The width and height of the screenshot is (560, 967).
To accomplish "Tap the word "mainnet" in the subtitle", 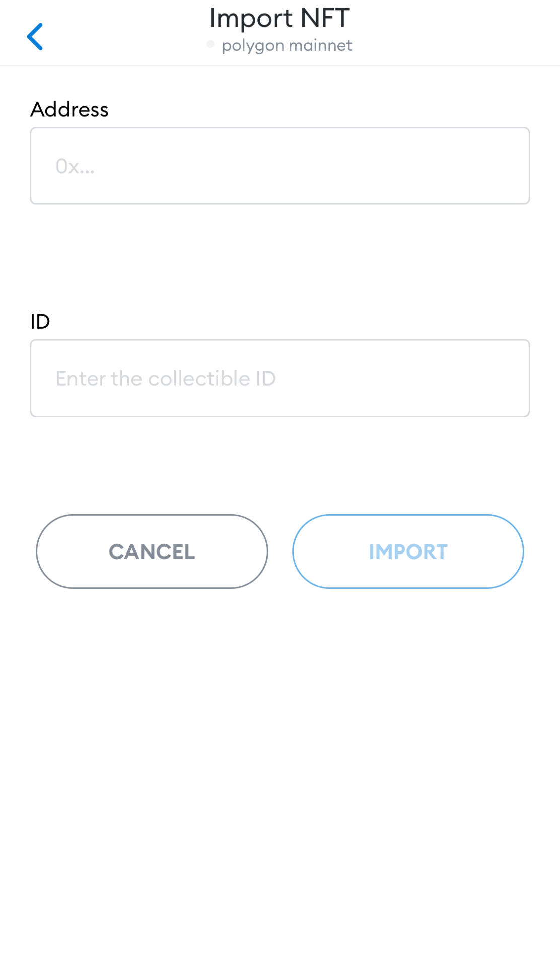I will [320, 45].
